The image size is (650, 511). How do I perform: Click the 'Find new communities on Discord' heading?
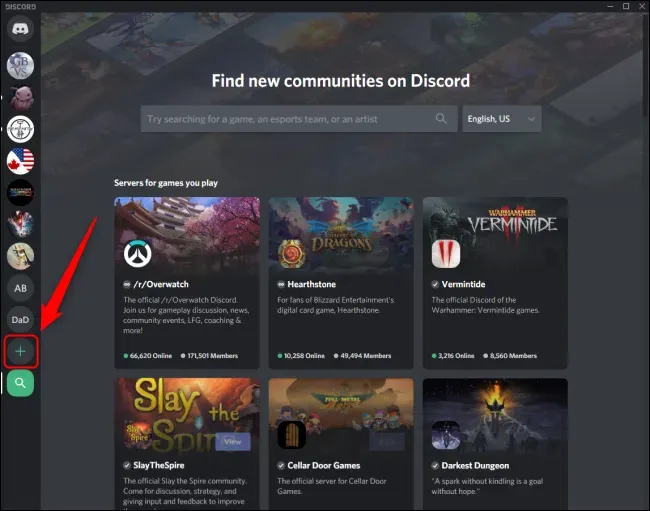point(341,81)
